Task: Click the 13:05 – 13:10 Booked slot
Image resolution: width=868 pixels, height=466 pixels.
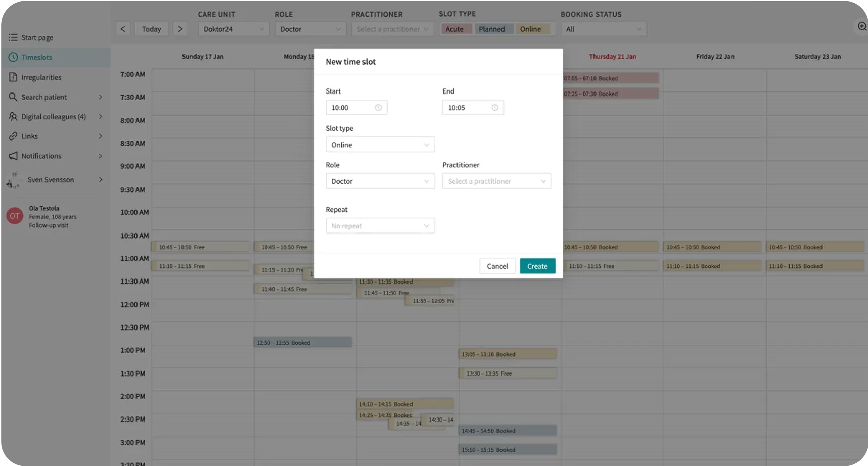Action: (x=508, y=354)
